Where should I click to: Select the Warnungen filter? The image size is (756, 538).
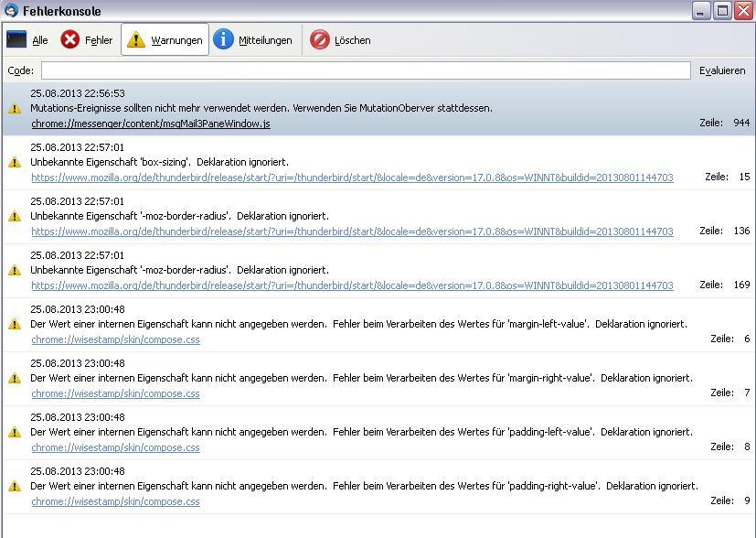pyautogui.click(x=165, y=40)
